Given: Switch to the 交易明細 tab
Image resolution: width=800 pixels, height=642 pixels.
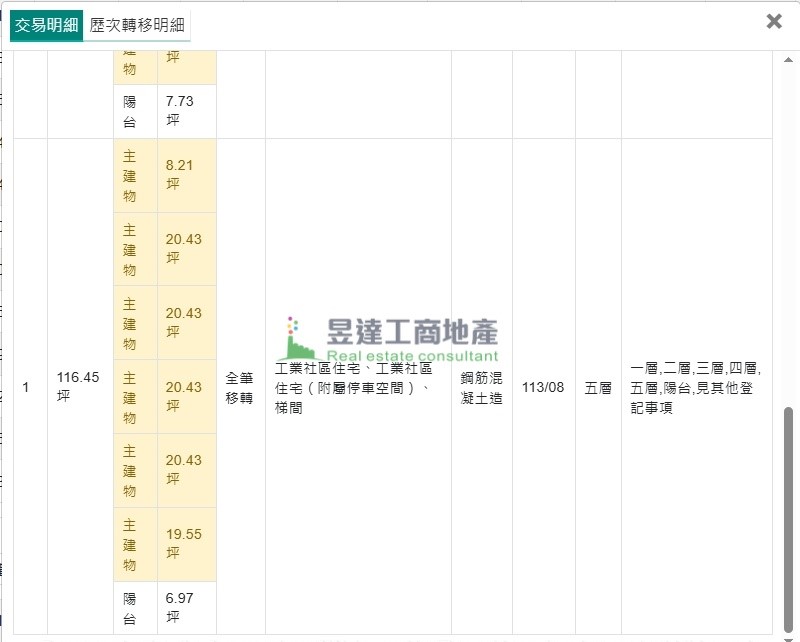Looking at the screenshot, I should coord(46,26).
